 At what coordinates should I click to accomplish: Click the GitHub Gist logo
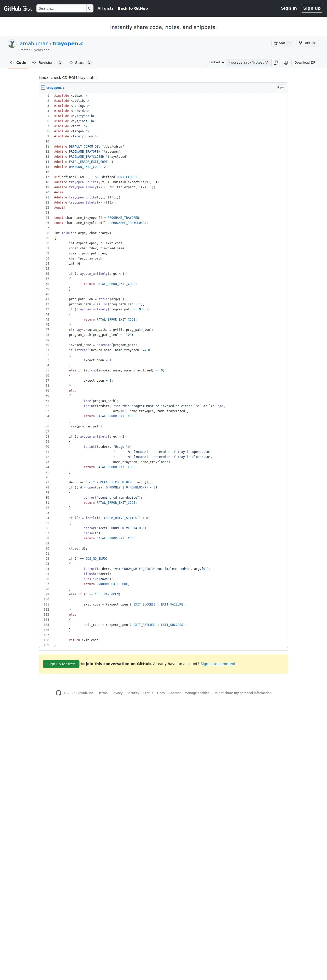18,8
